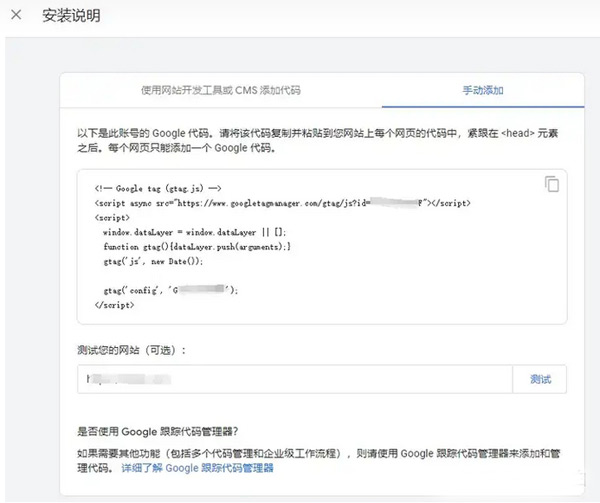600x503 pixels.
Task: Click the 安装说明 title text
Action: (72, 16)
